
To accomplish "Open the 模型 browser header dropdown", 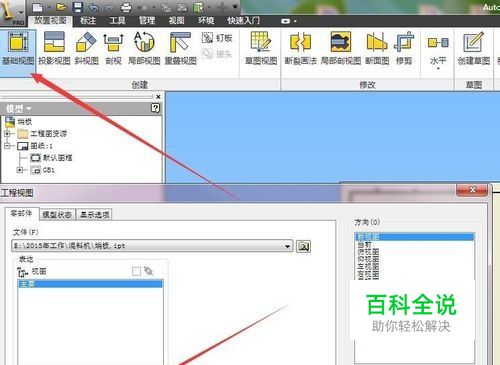I will (29, 109).
